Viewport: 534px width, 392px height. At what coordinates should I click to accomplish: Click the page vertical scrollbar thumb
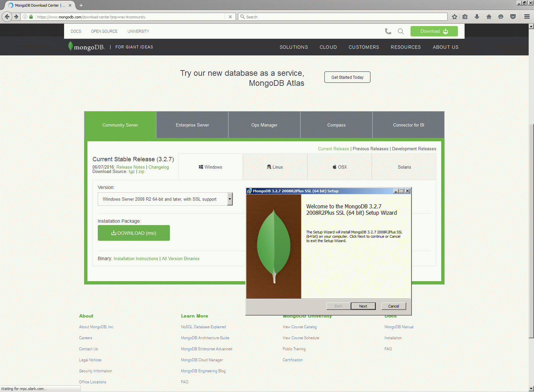531,231
